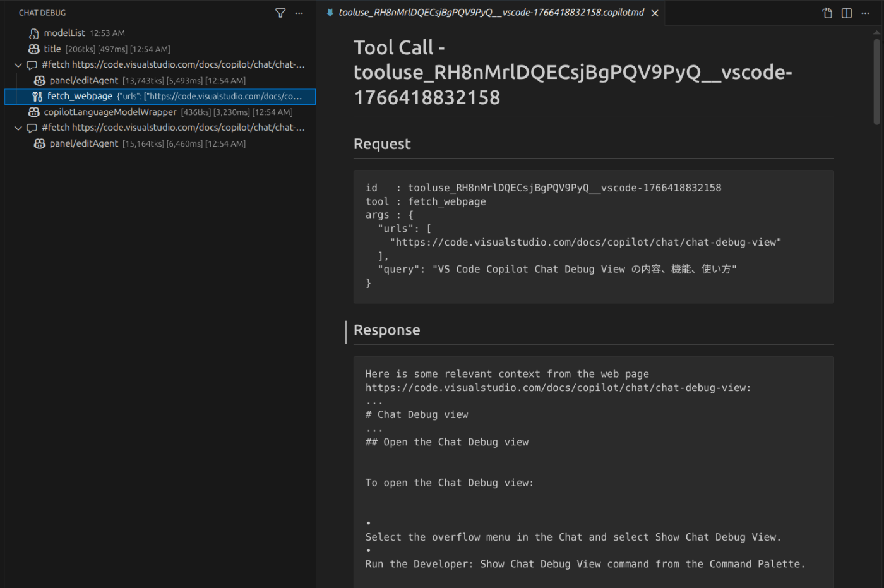Select the title [206tks] entry

point(160,49)
